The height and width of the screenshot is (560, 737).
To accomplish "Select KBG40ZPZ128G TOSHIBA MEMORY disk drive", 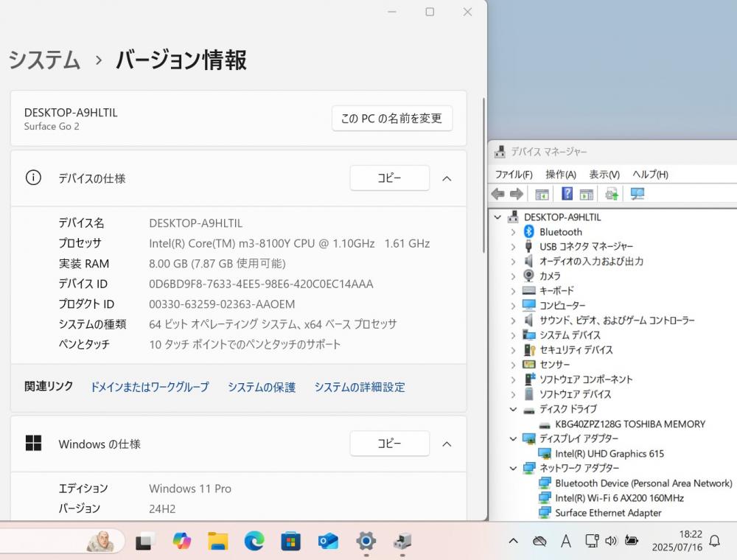I will [630, 424].
